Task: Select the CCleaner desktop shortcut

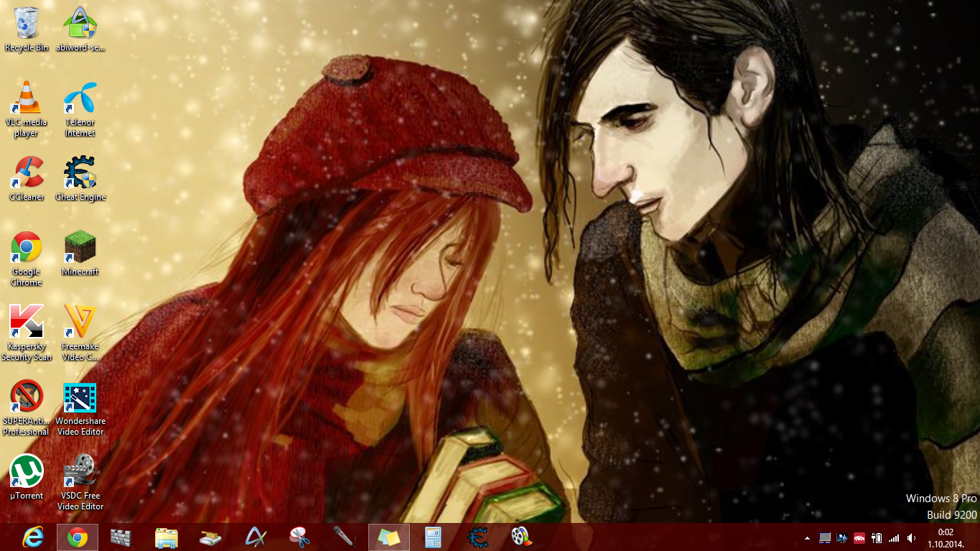Action: [x=27, y=179]
